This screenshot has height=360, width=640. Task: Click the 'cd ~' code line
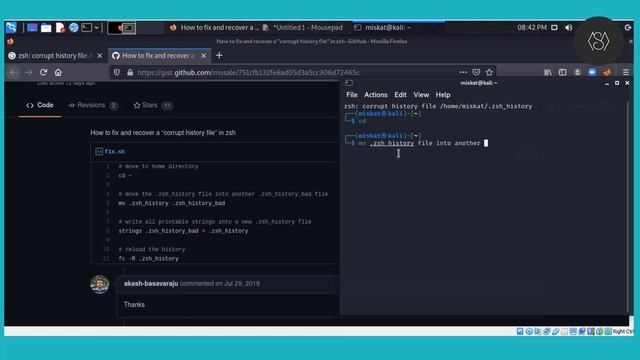[125, 176]
